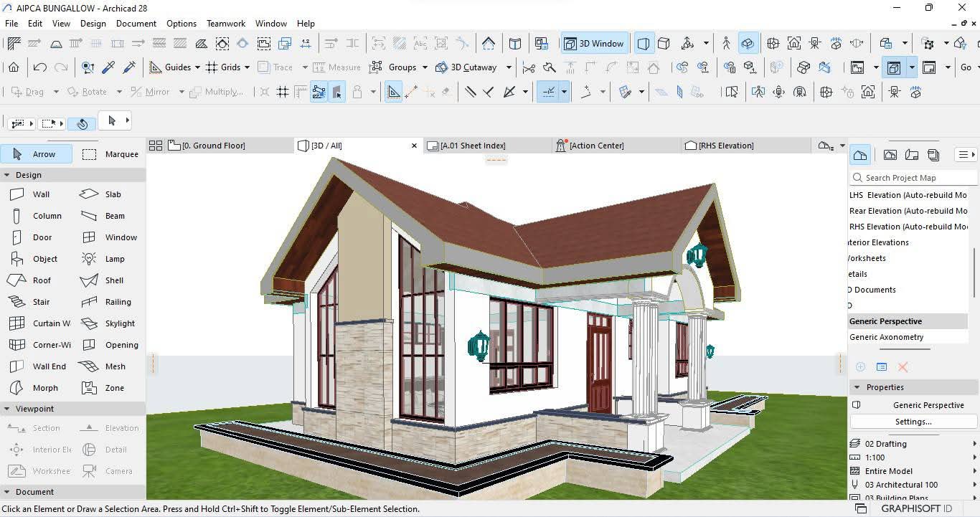Expand the 1:100 scale dropdown
Screen dimensions: 980x517
pyautogui.click(x=974, y=457)
